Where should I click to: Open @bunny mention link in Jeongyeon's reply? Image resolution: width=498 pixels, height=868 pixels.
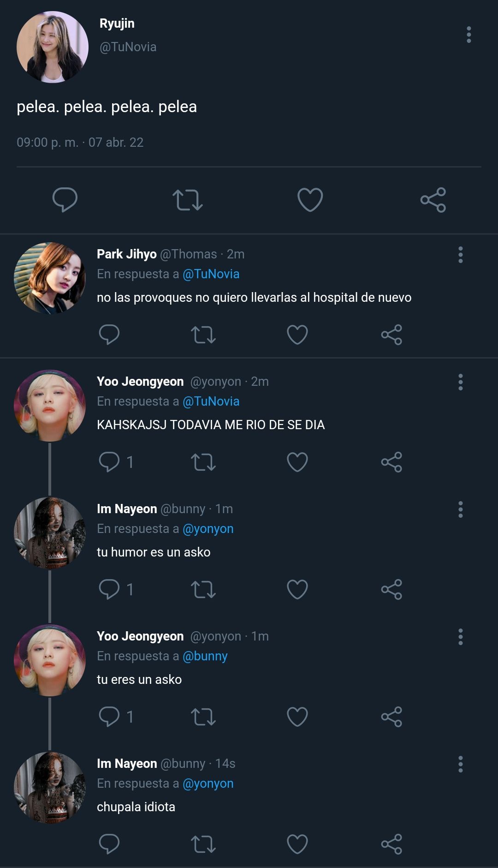click(x=205, y=656)
